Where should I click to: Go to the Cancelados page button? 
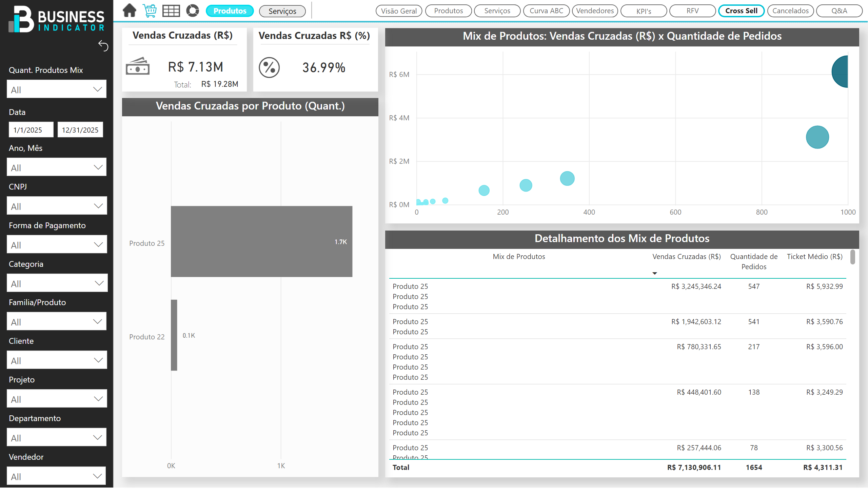[790, 11]
